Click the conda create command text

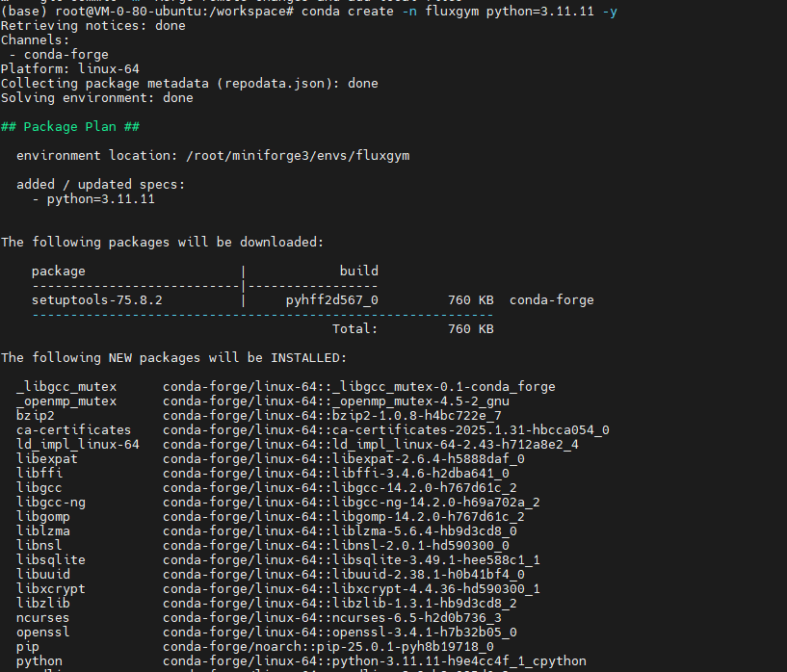[459, 11]
